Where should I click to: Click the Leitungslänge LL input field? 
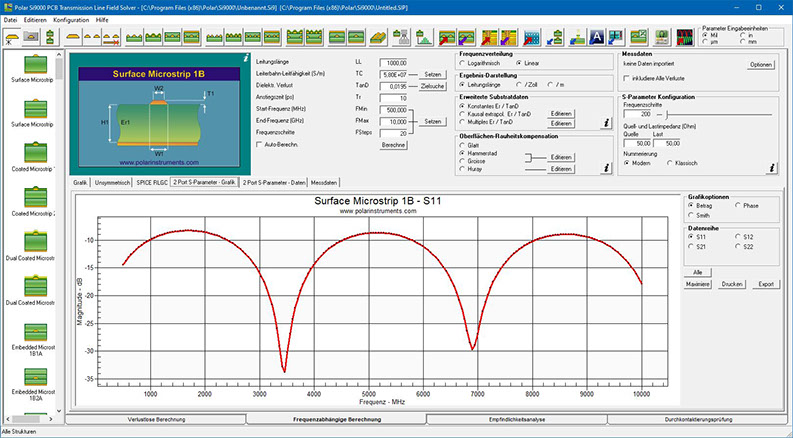click(x=393, y=62)
